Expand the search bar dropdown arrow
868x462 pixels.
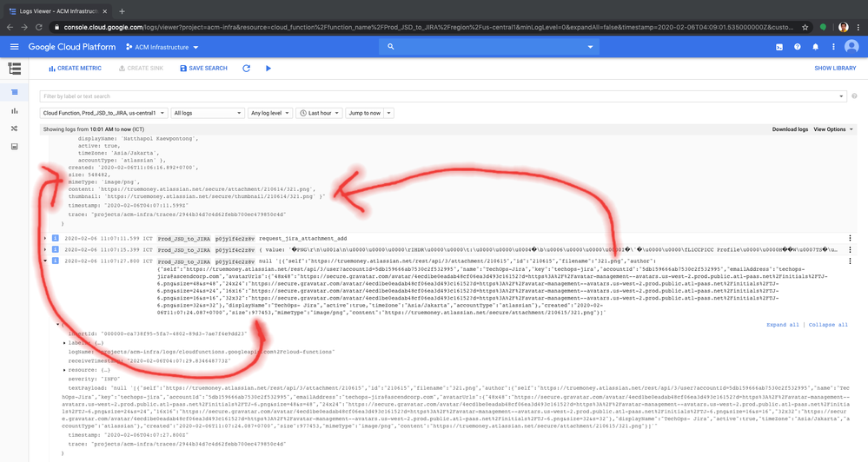click(x=590, y=47)
